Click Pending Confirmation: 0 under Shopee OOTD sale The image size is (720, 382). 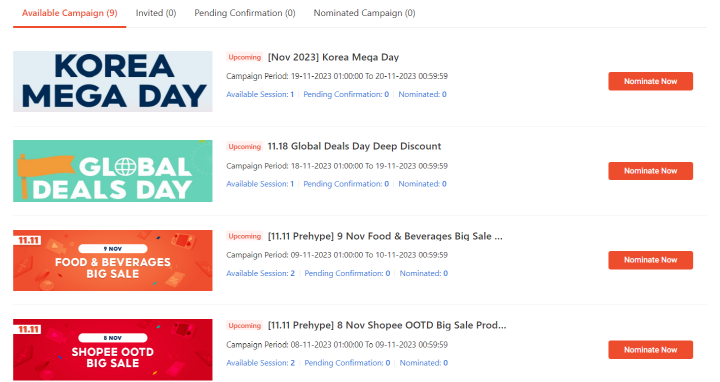click(x=347, y=363)
